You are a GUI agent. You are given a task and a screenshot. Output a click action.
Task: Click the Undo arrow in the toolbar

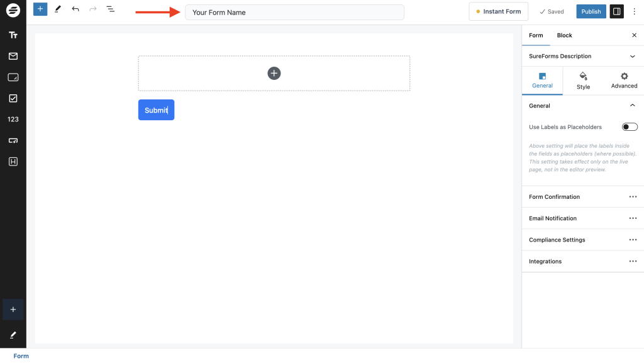[75, 9]
